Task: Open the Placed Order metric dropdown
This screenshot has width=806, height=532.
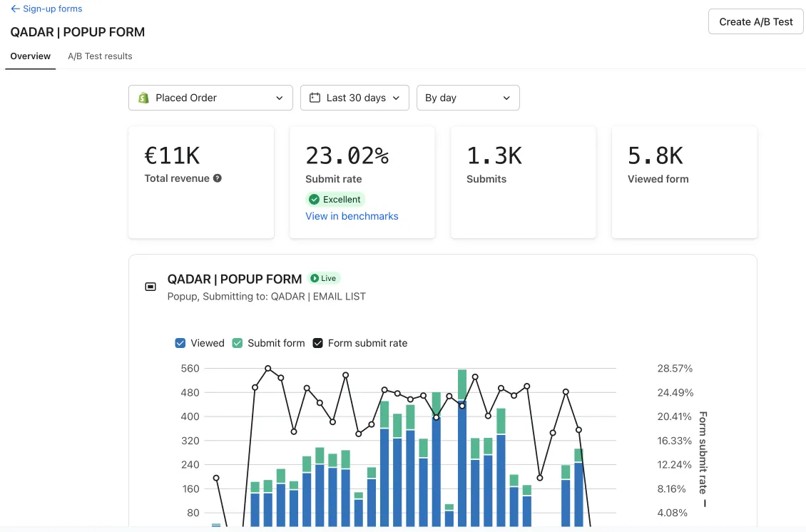Action: [x=210, y=98]
